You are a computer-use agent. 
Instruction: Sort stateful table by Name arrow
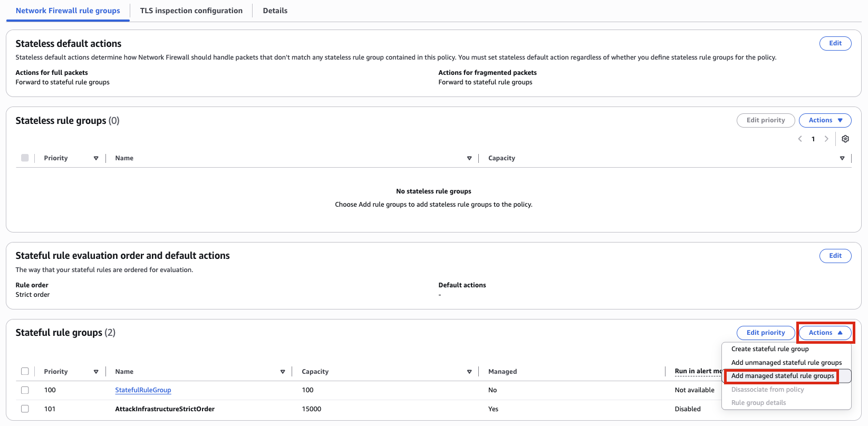click(283, 372)
